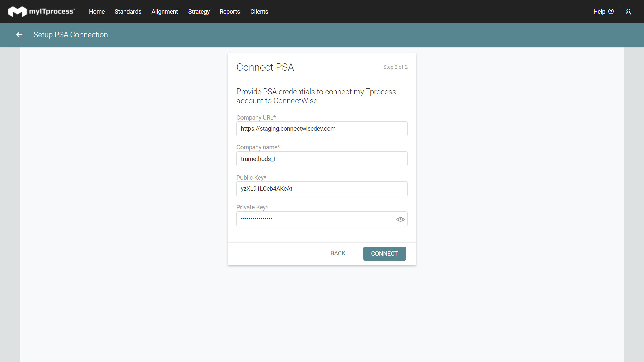The image size is (644, 362).
Task: Open the Strategy menu
Action: (199, 12)
